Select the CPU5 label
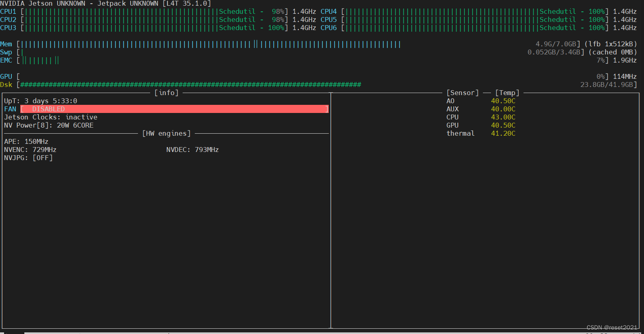The image size is (644, 334). [329, 20]
